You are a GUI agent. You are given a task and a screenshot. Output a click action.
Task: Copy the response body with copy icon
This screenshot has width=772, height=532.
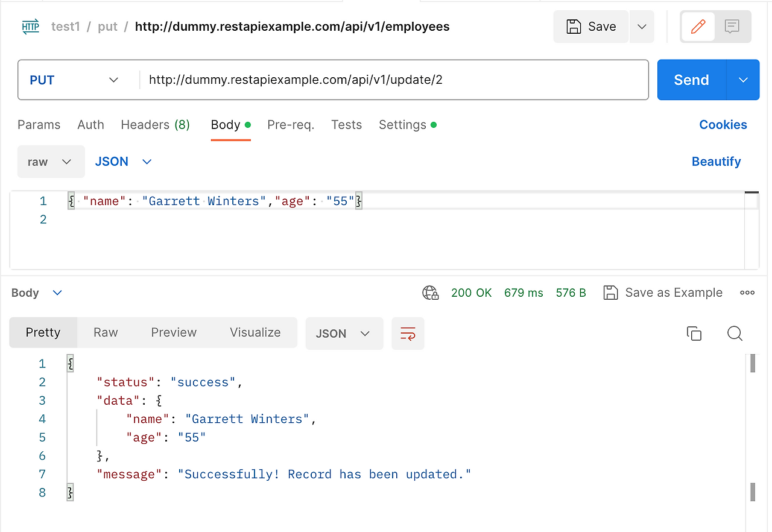coord(694,334)
